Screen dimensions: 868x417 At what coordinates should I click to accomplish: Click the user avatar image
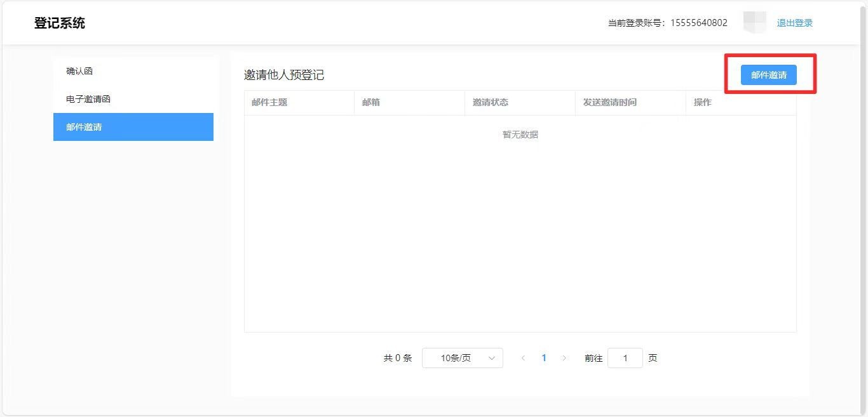pos(755,23)
